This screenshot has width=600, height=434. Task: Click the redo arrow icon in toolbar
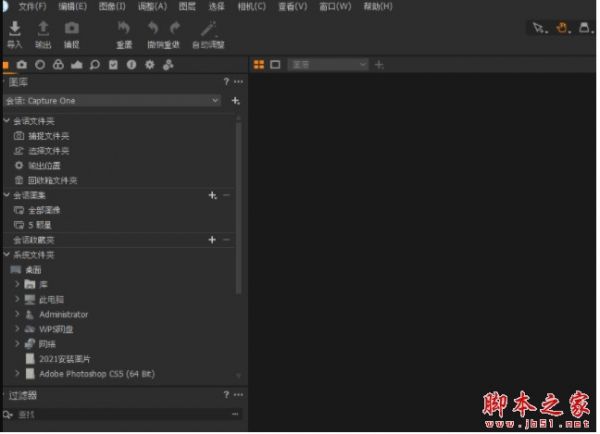(175, 28)
